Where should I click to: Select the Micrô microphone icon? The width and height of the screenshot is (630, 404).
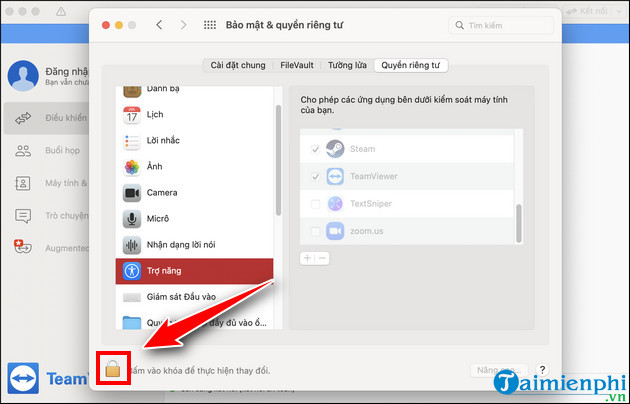coord(132,219)
